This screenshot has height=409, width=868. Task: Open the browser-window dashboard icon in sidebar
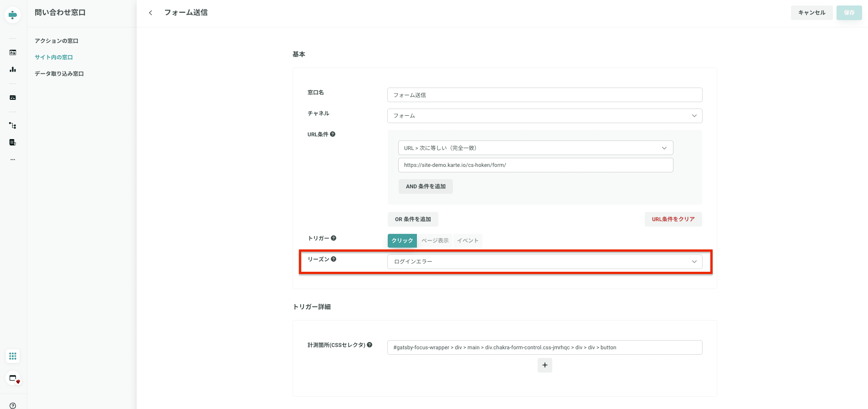[13, 52]
